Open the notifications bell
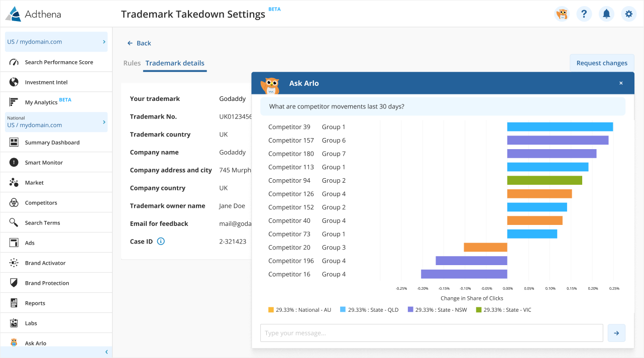 point(606,14)
